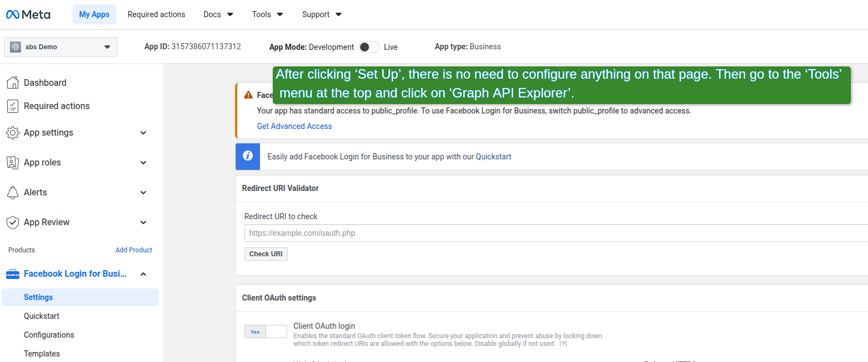Click the App roles badge icon
The width and height of the screenshot is (868, 362).
tap(13, 162)
